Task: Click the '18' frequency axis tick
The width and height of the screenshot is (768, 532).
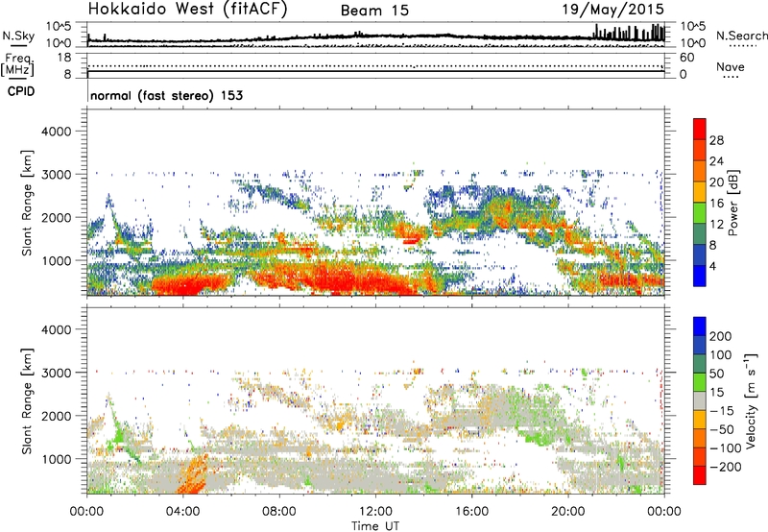Action: 64,58
